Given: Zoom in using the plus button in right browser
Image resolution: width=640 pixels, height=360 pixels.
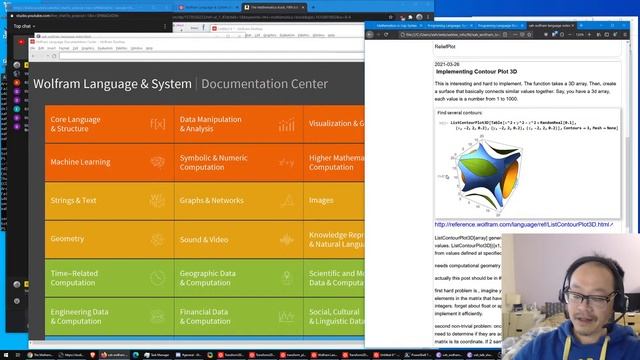Looking at the screenshot, I should click(589, 35).
